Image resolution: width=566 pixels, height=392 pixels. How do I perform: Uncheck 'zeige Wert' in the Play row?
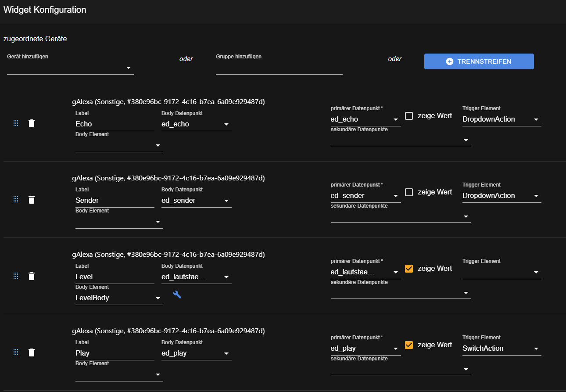tap(409, 345)
